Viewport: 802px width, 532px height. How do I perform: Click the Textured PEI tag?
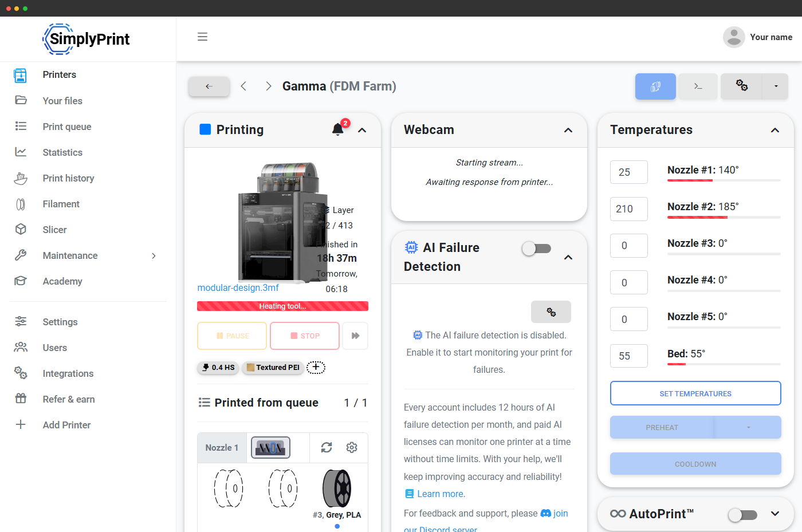(273, 368)
